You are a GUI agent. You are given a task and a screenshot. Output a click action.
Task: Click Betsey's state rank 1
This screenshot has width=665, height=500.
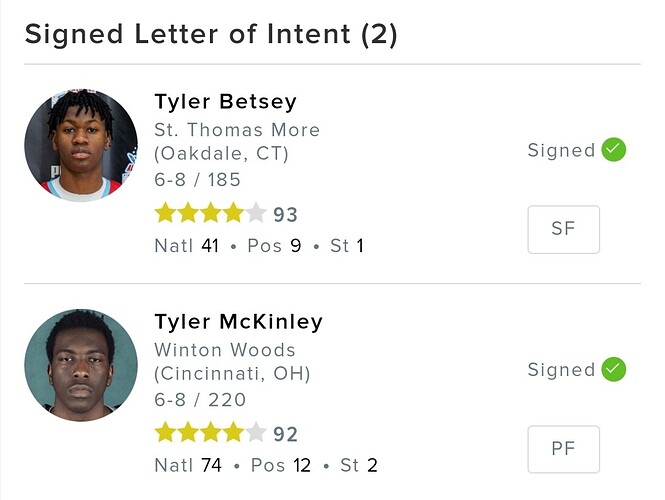tap(360, 245)
